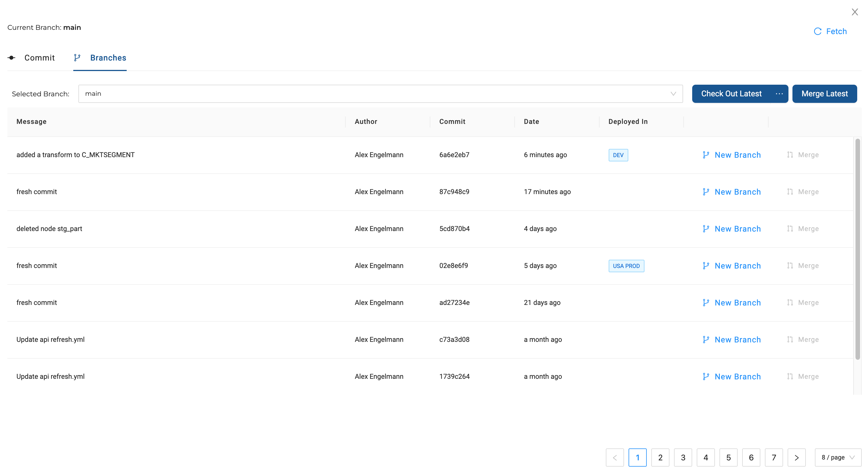The width and height of the screenshot is (868, 474).
Task: Open the 8 / page size dropdown
Action: (x=838, y=458)
